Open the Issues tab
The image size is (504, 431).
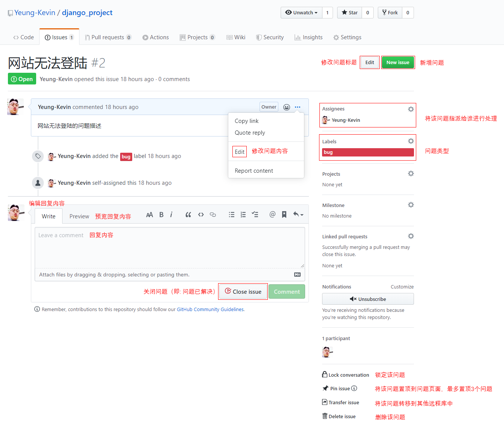59,37
